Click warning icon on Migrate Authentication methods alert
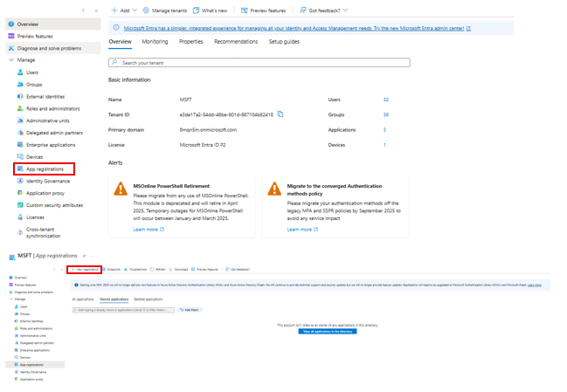Image resolution: width=567 pixels, height=392 pixels. pyautogui.click(x=274, y=189)
